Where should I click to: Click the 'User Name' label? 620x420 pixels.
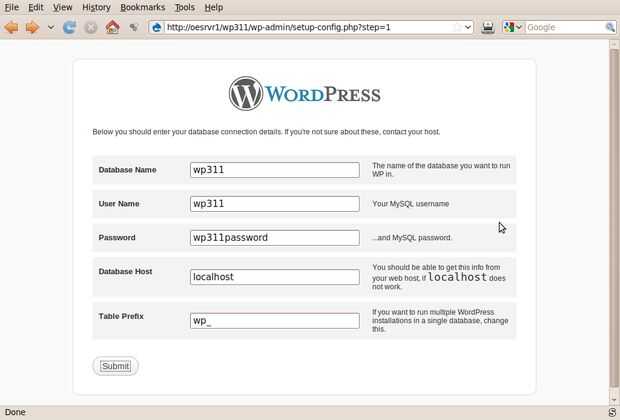click(x=119, y=204)
